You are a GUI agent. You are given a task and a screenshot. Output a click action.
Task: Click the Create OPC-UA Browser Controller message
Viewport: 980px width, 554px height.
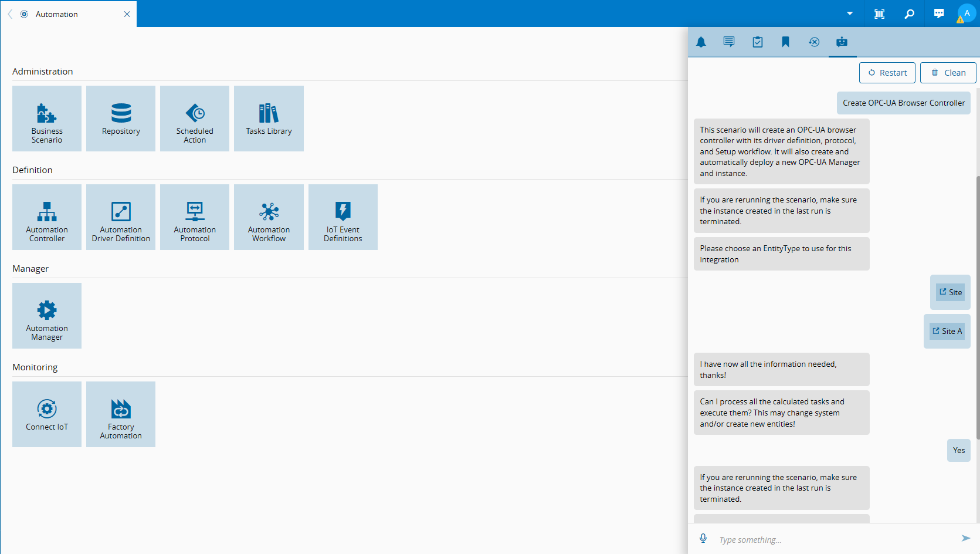point(904,103)
